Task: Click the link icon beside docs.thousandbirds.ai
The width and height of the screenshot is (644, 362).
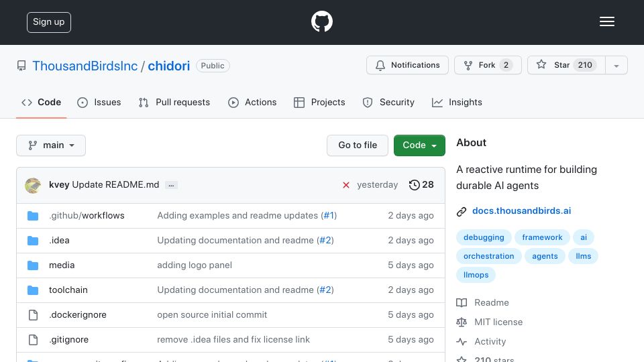Action: (462, 211)
